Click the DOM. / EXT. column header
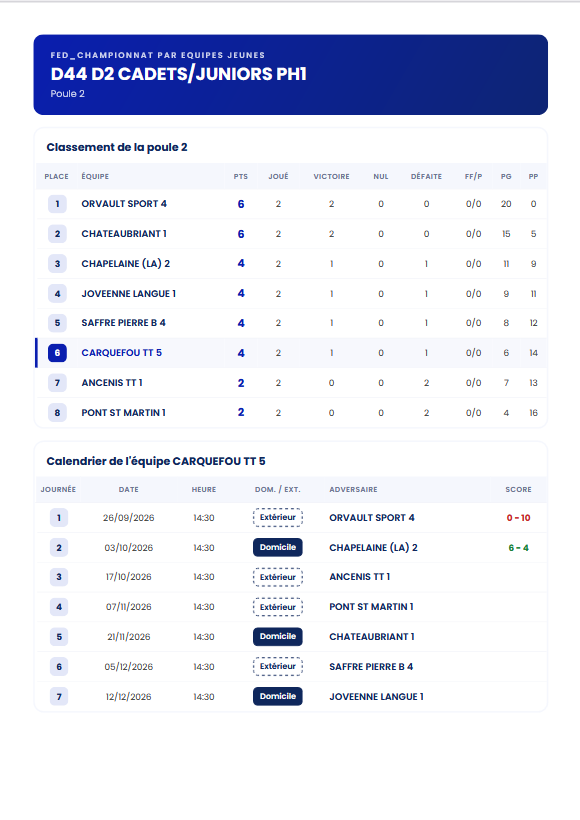The image size is (580, 820). (278, 489)
